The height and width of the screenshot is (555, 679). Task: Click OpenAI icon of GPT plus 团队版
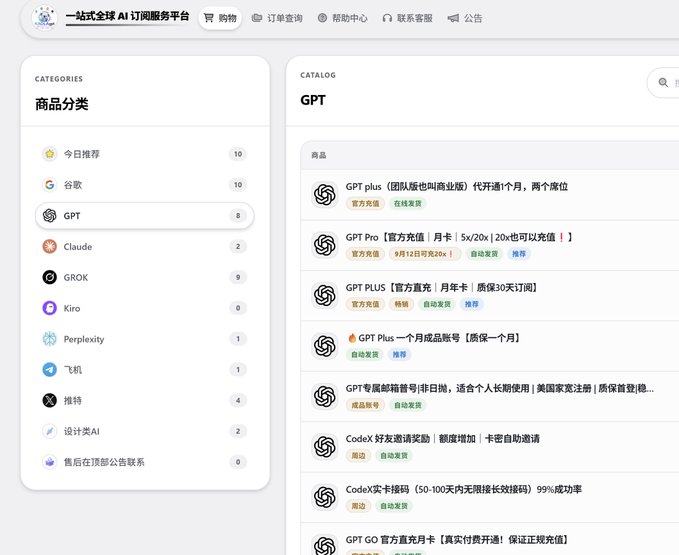click(325, 195)
